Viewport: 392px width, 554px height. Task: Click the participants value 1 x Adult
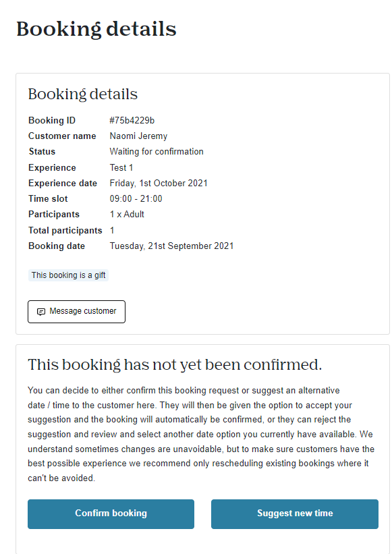click(127, 214)
